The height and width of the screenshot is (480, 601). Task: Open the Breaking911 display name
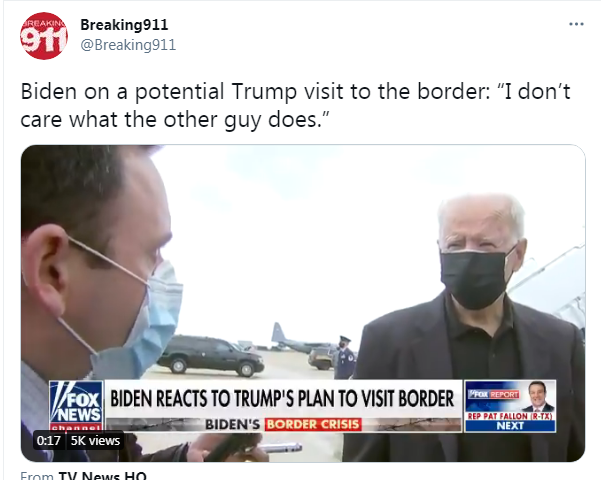(124, 25)
